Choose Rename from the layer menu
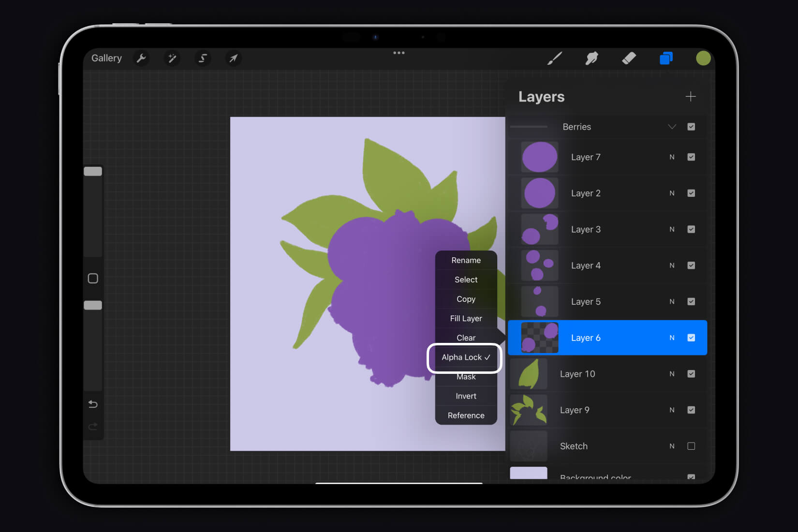This screenshot has width=798, height=532. (x=466, y=260)
